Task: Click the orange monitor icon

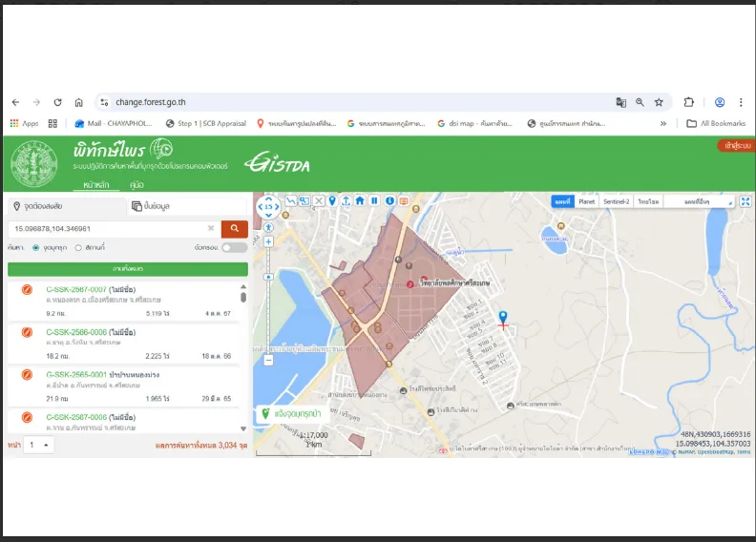Action: [404, 201]
